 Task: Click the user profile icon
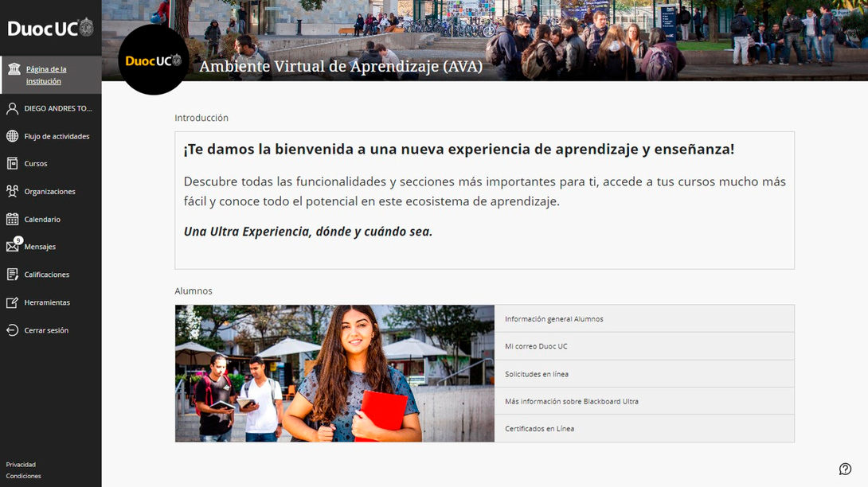point(12,108)
